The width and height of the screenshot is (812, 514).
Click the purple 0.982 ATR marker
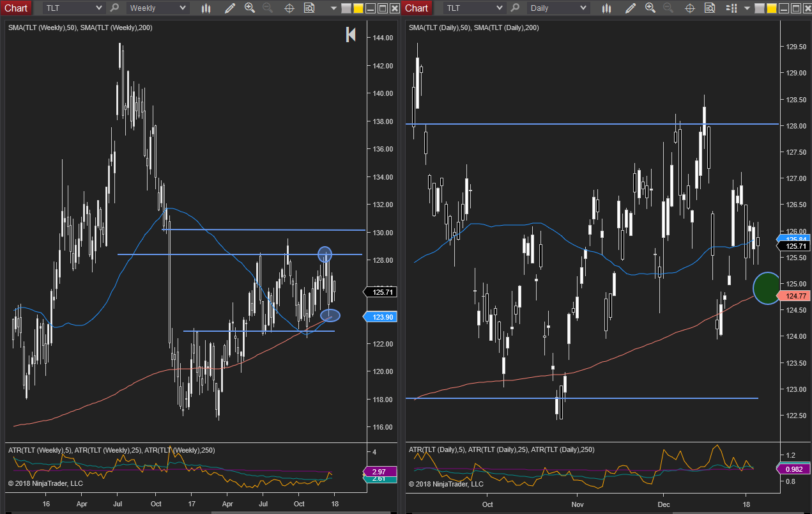[793, 469]
